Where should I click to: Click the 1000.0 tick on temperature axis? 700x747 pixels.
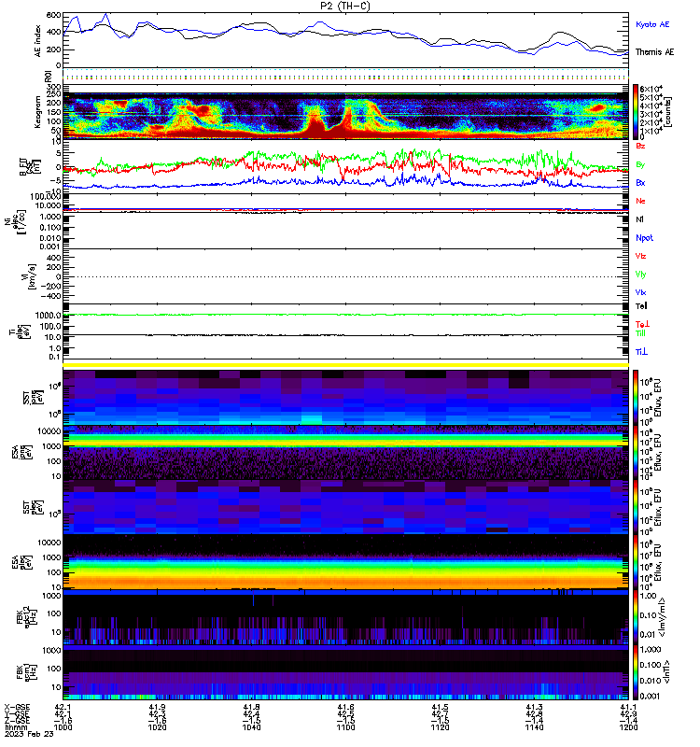pos(48,316)
